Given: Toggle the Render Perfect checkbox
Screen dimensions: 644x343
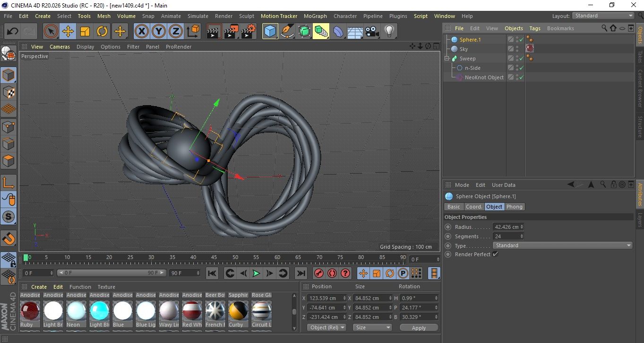Looking at the screenshot, I should (x=495, y=254).
